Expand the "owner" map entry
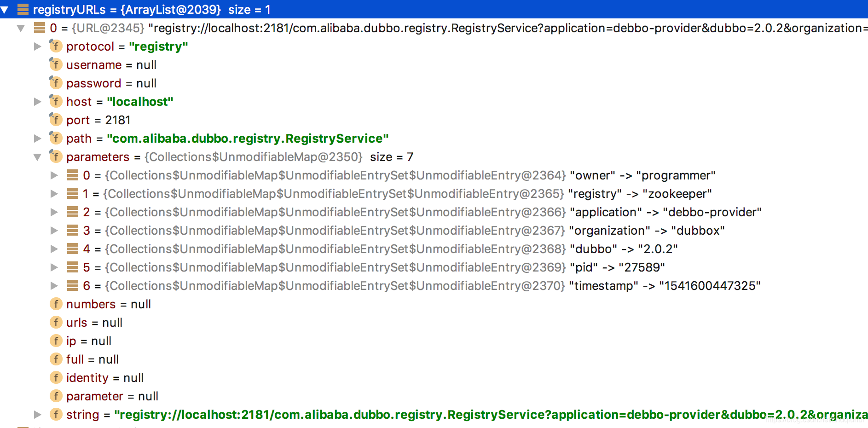Image resolution: width=868 pixels, height=428 pixels. pos(54,175)
